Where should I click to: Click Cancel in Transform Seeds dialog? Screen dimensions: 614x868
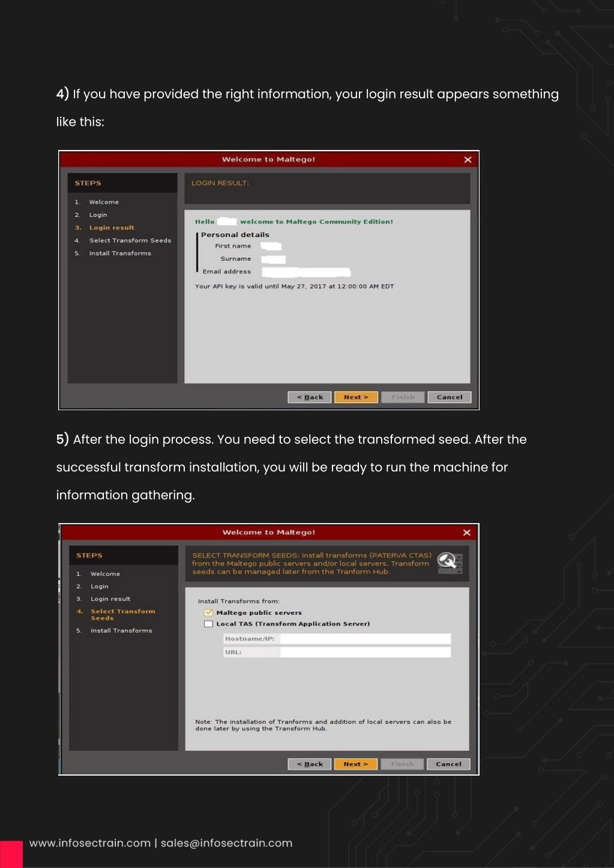point(448,764)
